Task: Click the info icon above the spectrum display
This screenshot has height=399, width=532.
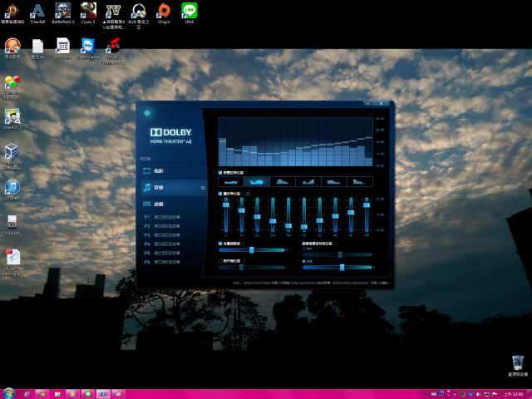Action: [371, 115]
